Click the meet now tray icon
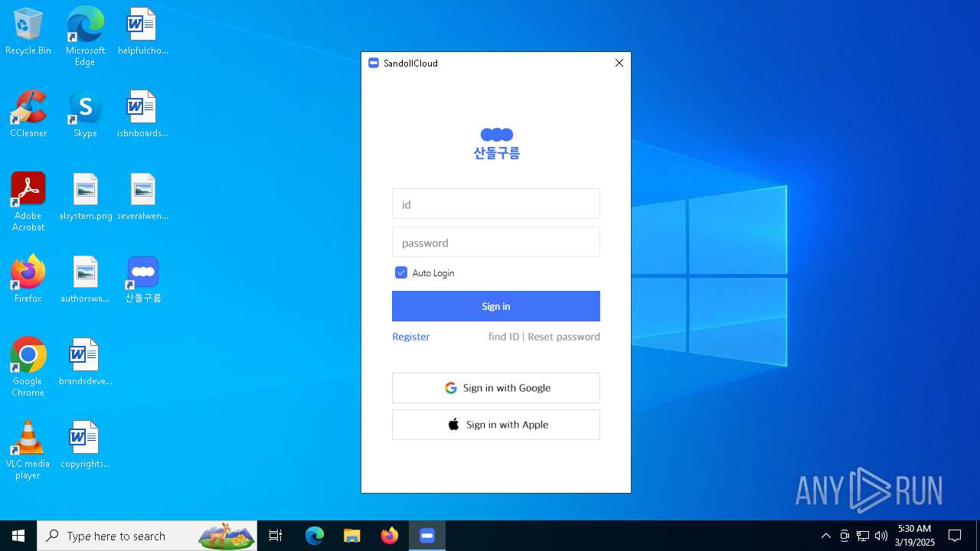This screenshot has width=980, height=551. (844, 536)
